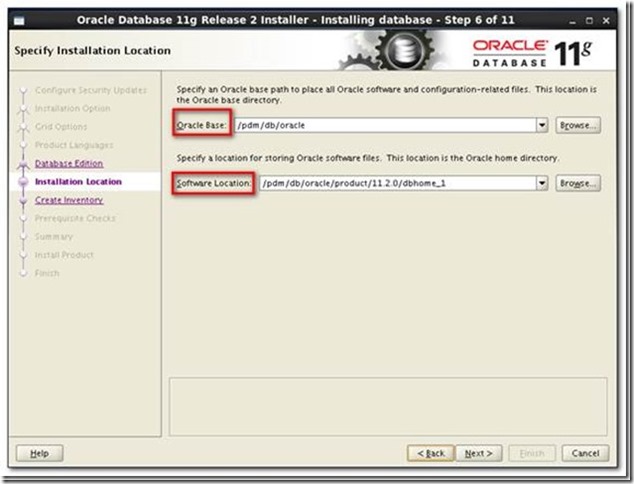Browse for the Oracle Base directory
The height and width of the screenshot is (484, 634).
pos(578,125)
